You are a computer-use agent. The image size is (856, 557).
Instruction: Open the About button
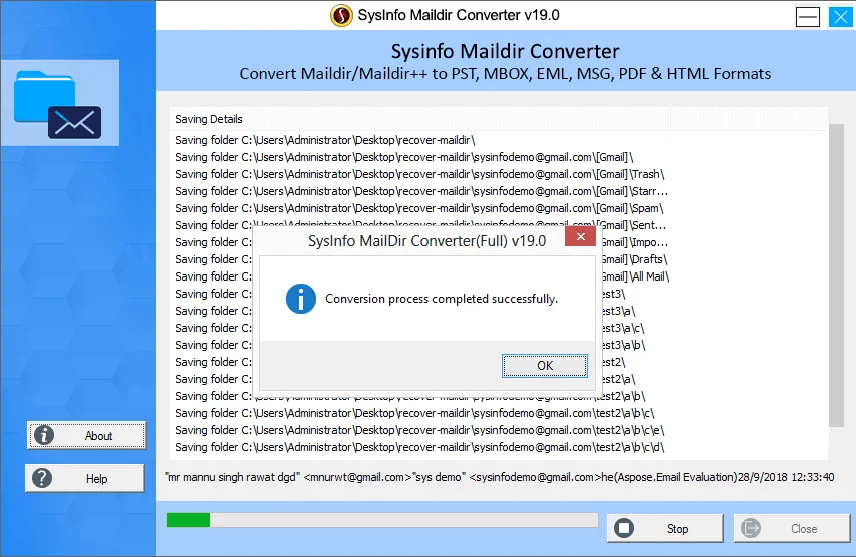[86, 435]
